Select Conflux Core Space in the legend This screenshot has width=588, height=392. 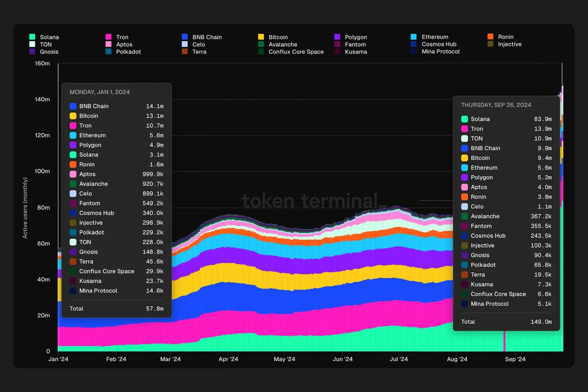click(291, 52)
